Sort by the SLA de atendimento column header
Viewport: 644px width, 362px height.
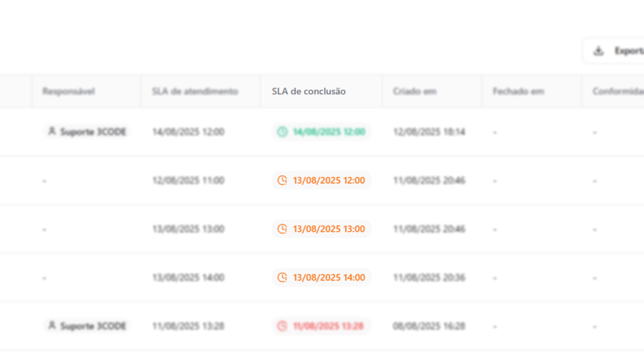click(x=195, y=91)
